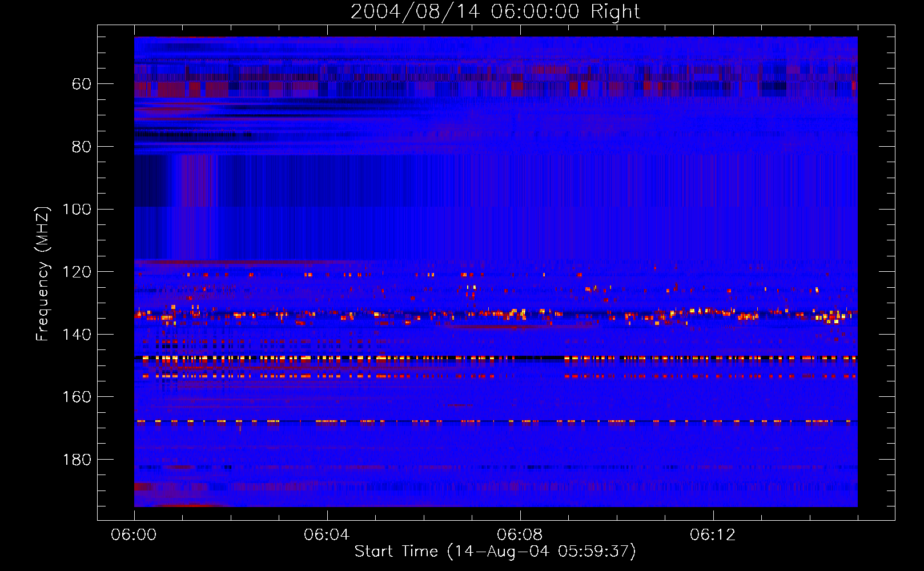Click the 120 MHz frequency tick label
924x571 pixels.
pyautogui.click(x=77, y=272)
